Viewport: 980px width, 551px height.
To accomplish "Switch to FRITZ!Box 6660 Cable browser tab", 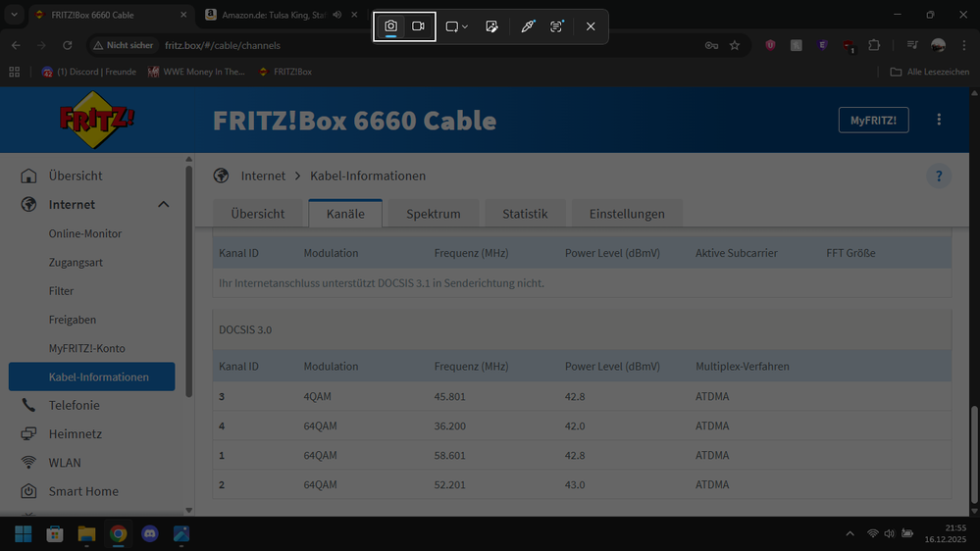I will point(111,15).
